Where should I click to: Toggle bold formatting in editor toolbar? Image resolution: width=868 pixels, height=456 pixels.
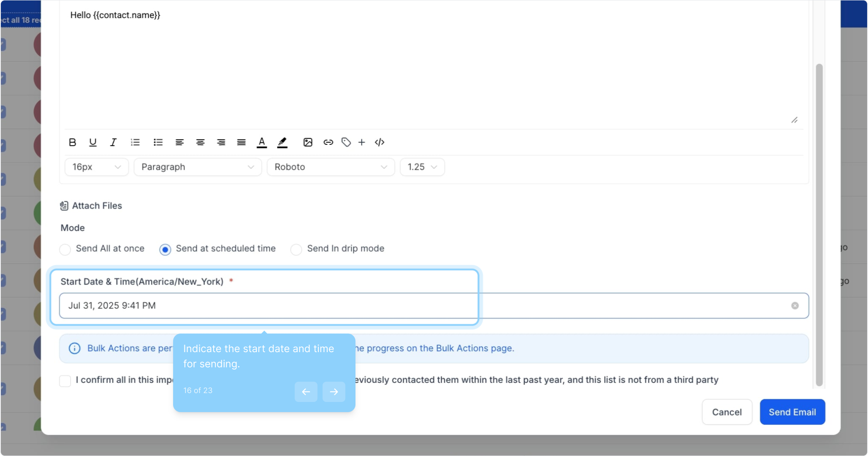click(x=72, y=142)
